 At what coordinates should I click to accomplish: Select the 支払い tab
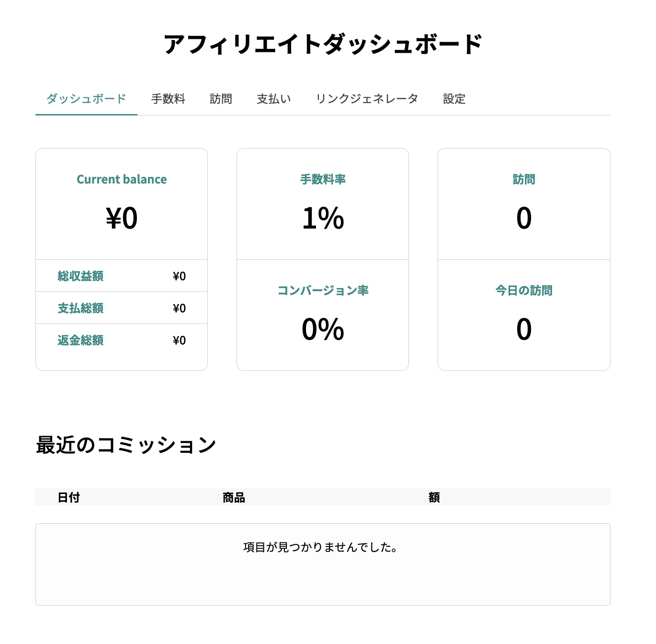274,99
